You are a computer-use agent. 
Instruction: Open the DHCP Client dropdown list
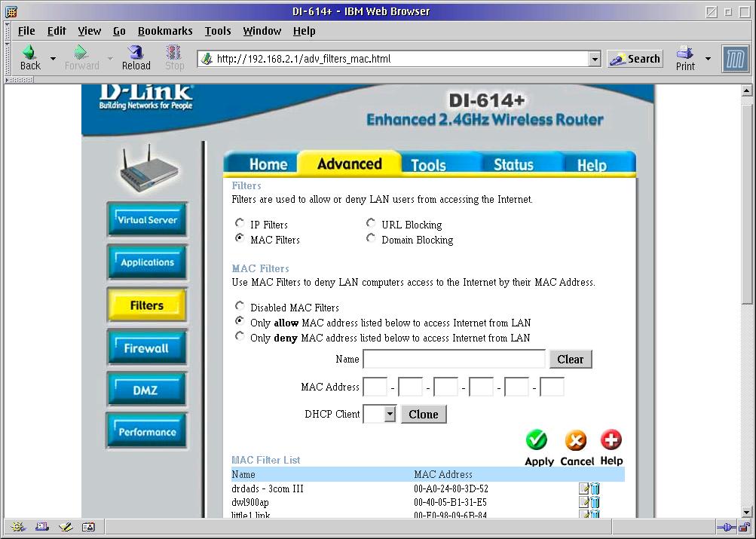390,414
